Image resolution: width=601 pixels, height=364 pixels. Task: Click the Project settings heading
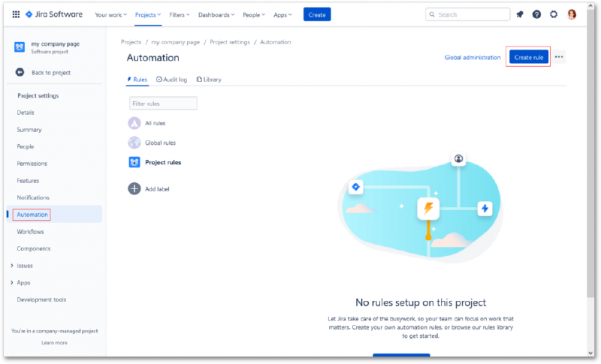click(x=38, y=95)
